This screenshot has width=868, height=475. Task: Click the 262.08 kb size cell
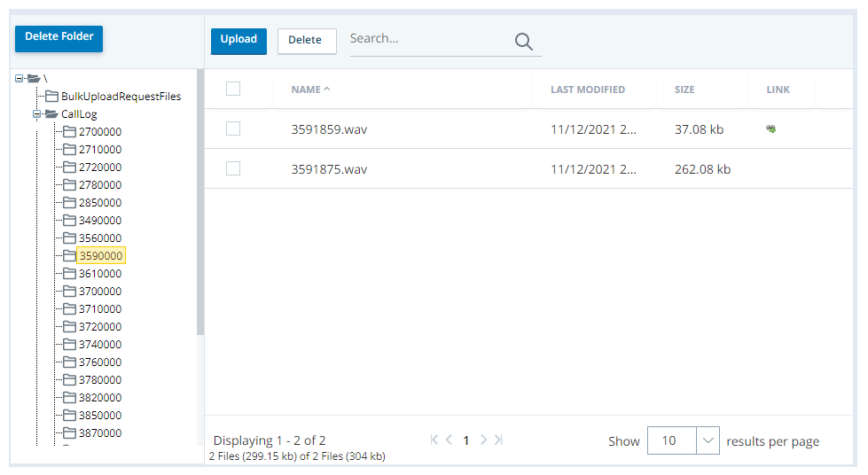click(x=702, y=169)
